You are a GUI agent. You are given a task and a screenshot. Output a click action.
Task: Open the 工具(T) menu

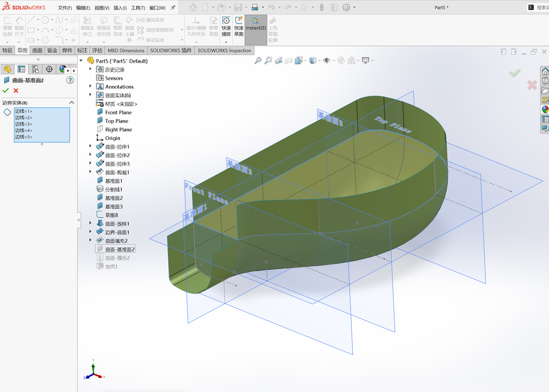(x=138, y=8)
